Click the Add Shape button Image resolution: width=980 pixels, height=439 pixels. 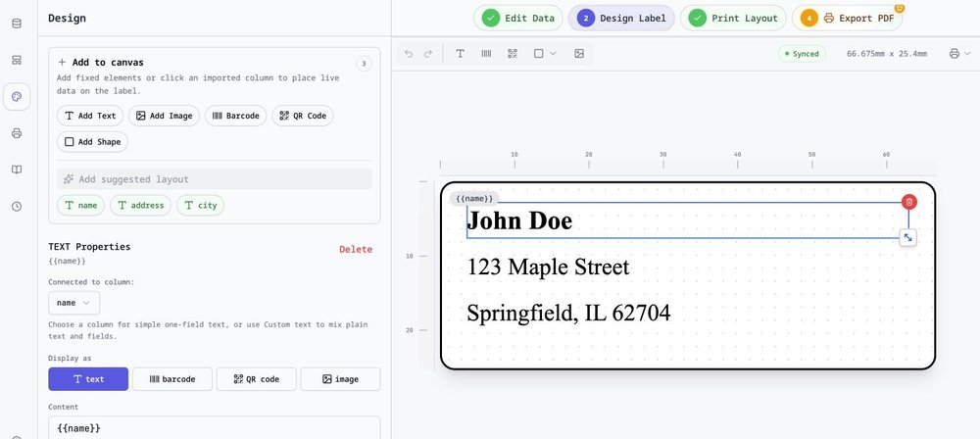pyautogui.click(x=92, y=142)
